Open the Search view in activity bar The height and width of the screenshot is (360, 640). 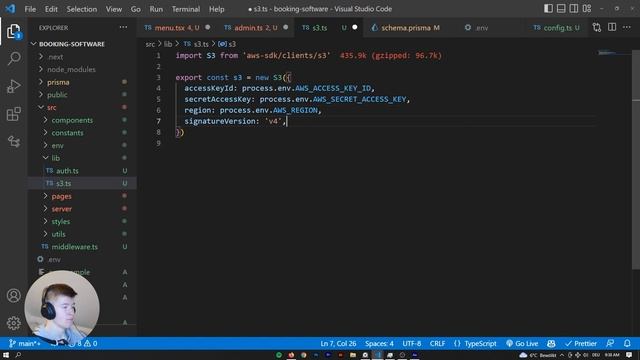[13, 59]
